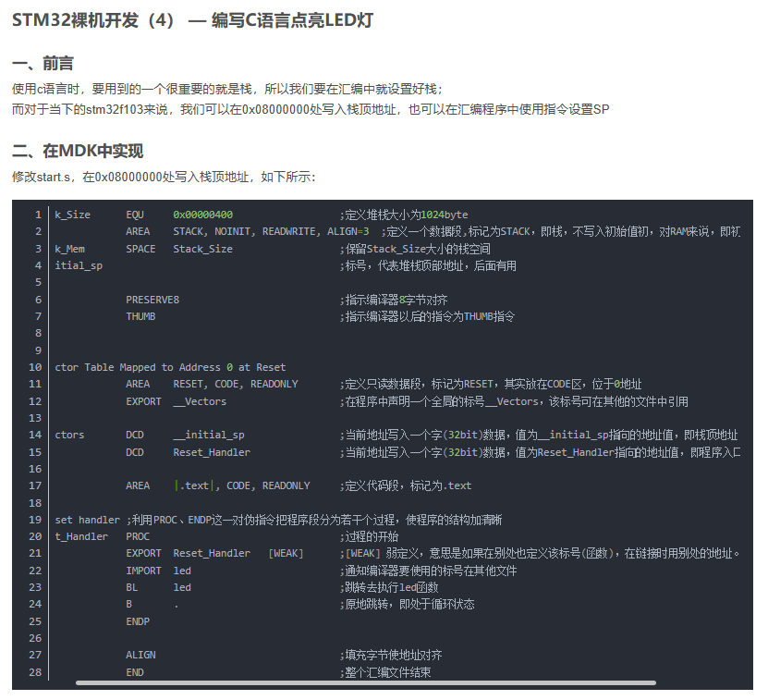Click '[WEAK]' after Reset_Handler on line 21

(x=286, y=553)
